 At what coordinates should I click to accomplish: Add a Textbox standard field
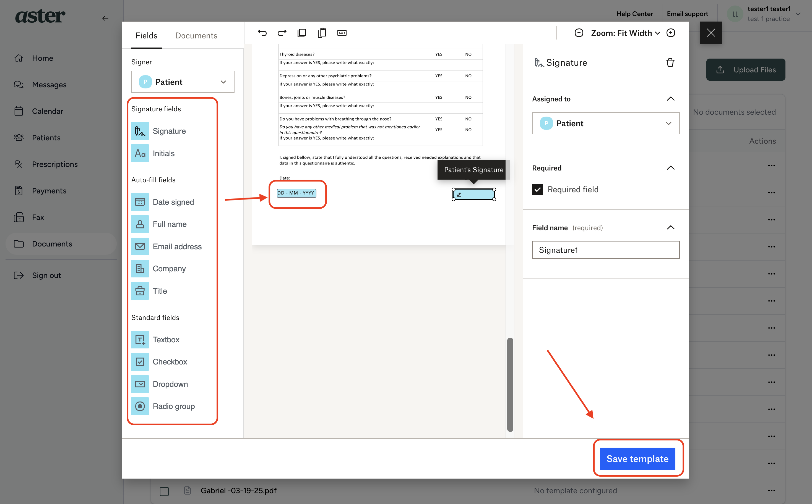point(155,340)
